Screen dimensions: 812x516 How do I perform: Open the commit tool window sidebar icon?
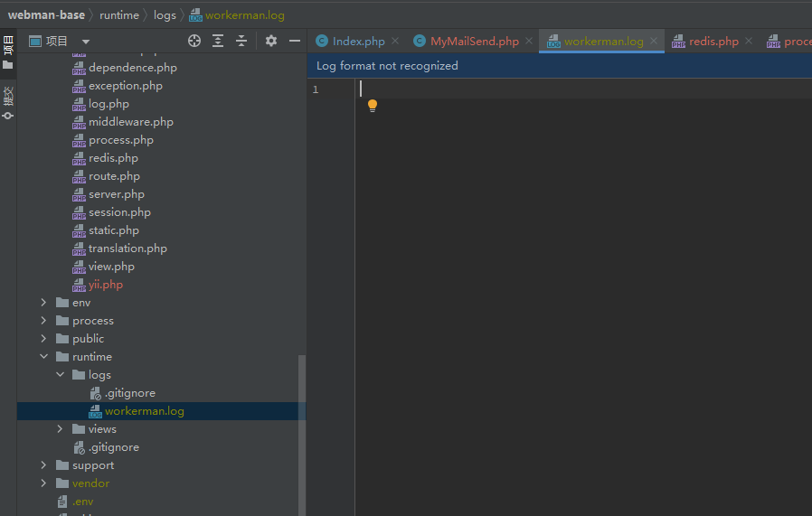pos(8,103)
